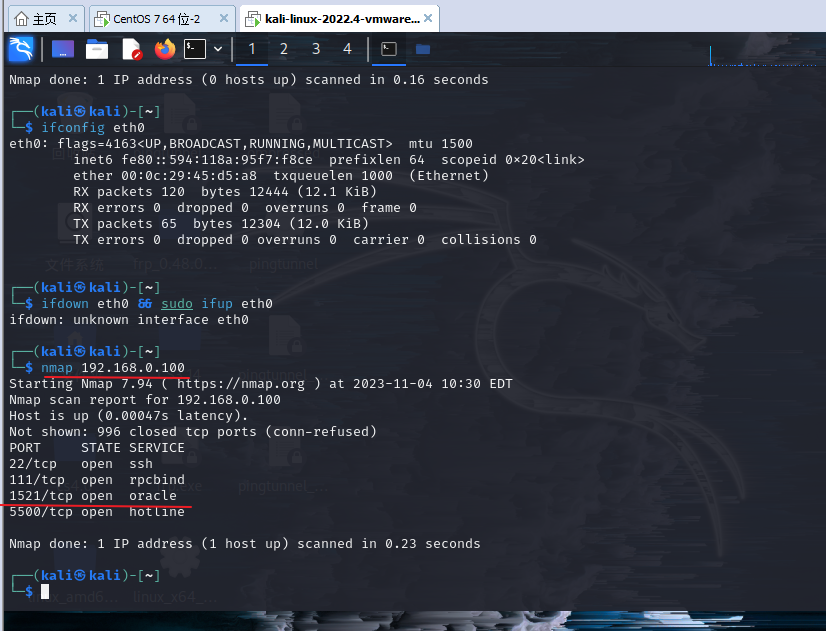
Task: Select the file manager window in the taskbar
Action: pyautogui.click(x=421, y=49)
